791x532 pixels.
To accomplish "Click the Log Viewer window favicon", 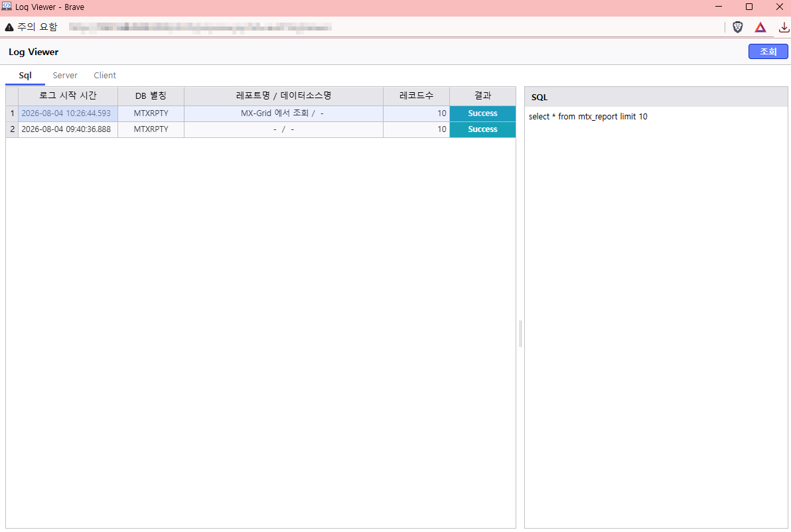I will [x=7, y=7].
